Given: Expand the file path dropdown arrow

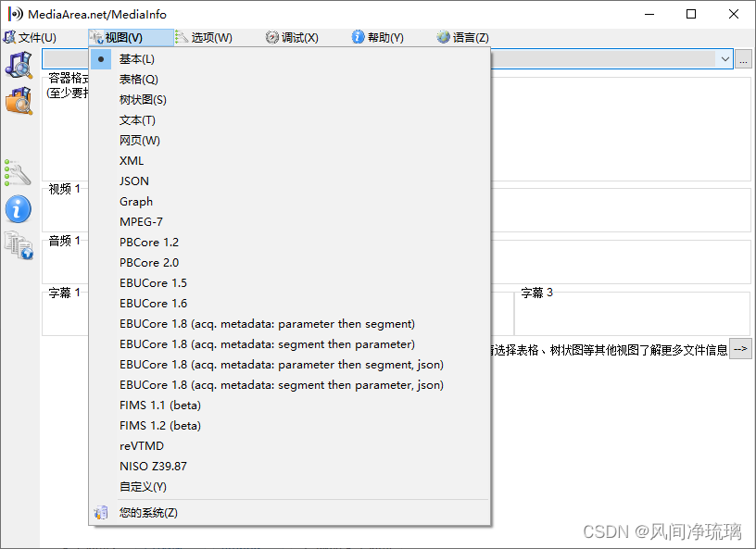Looking at the screenshot, I should coord(724,59).
